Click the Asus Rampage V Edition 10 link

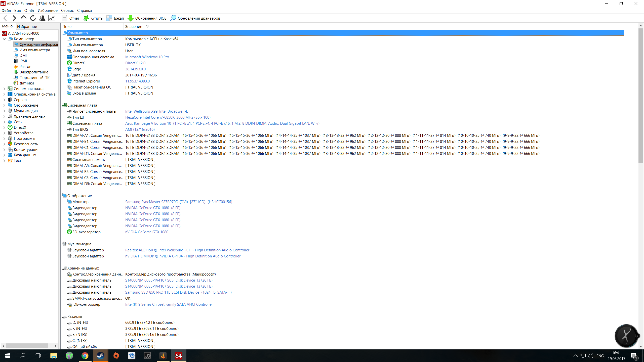pos(148,123)
